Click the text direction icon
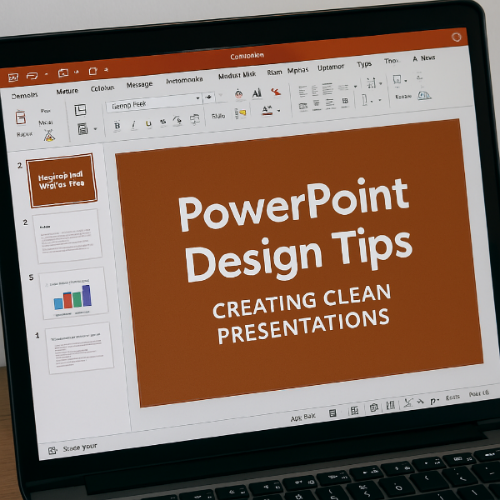This screenshot has height=500, width=500. click(371, 82)
